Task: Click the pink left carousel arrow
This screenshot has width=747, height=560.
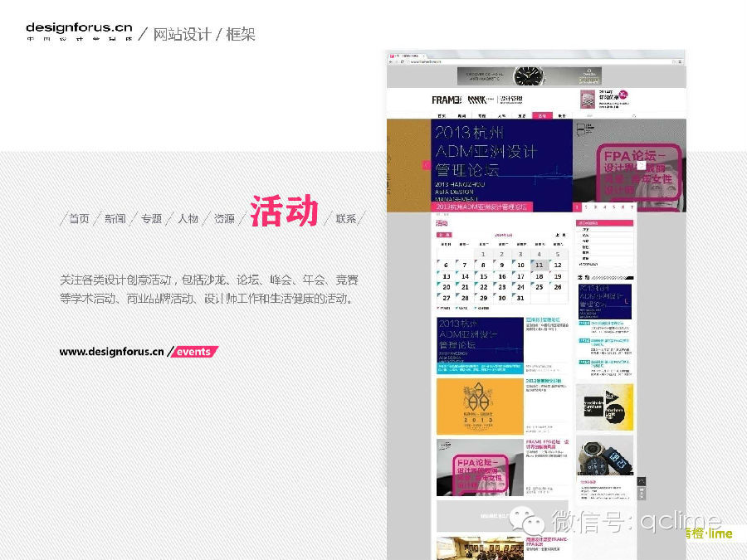Action: click(x=426, y=165)
